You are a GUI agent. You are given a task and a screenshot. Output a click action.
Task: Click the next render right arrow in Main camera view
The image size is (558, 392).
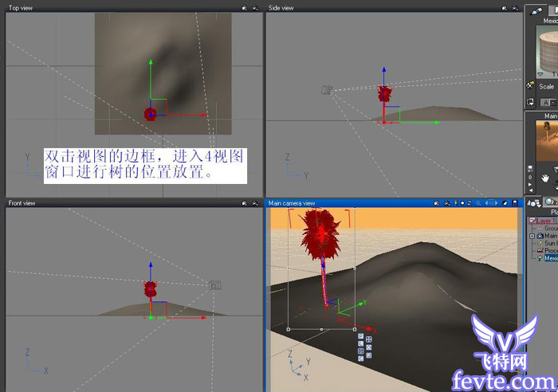click(x=496, y=203)
